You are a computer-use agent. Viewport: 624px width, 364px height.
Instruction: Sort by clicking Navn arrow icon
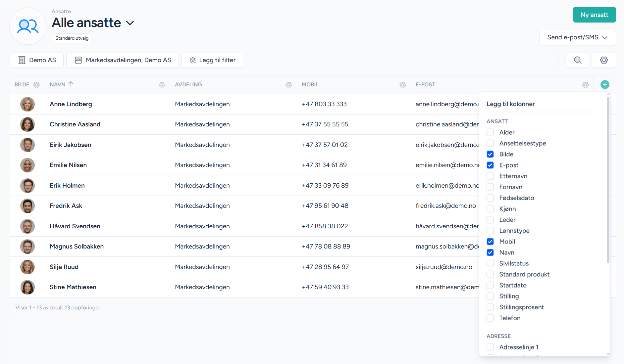[x=71, y=84]
